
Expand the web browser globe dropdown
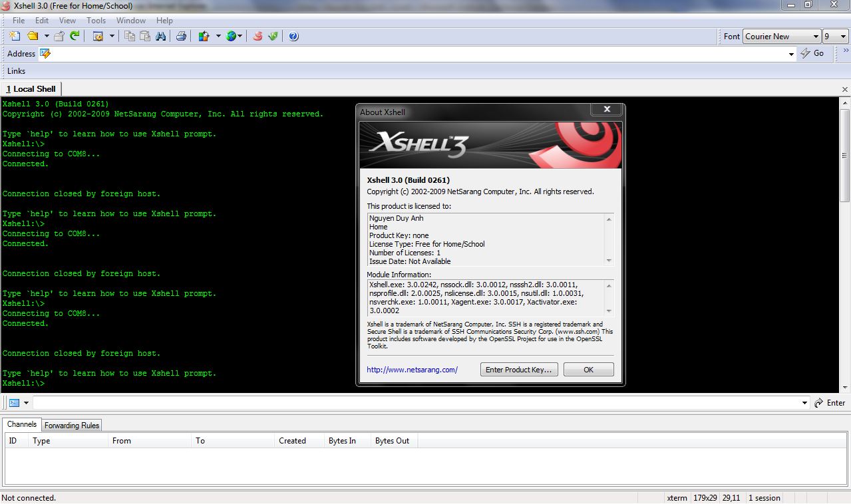(240, 36)
